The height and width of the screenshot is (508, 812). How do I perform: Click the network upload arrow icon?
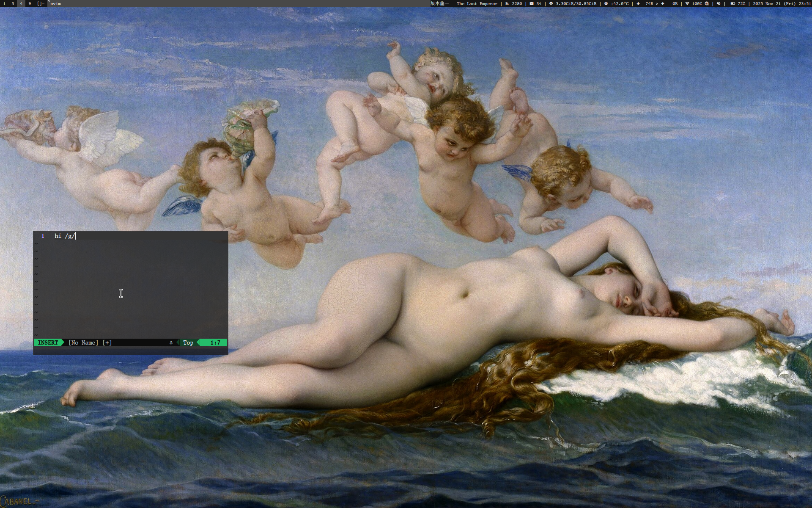(x=663, y=3)
